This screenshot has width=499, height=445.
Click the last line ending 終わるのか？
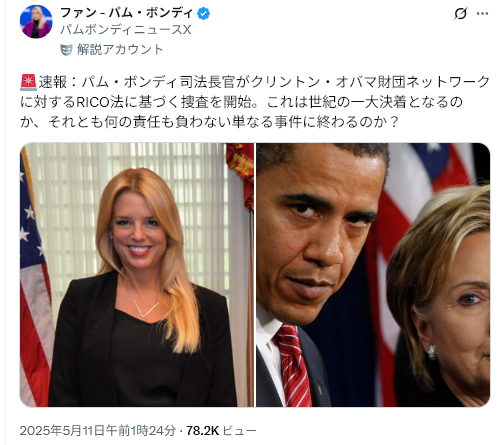(x=210, y=122)
